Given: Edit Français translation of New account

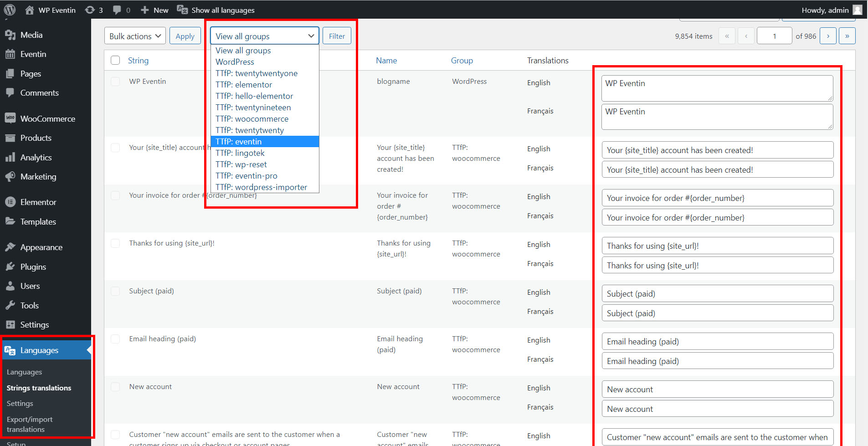Looking at the screenshot, I should click(x=717, y=409).
